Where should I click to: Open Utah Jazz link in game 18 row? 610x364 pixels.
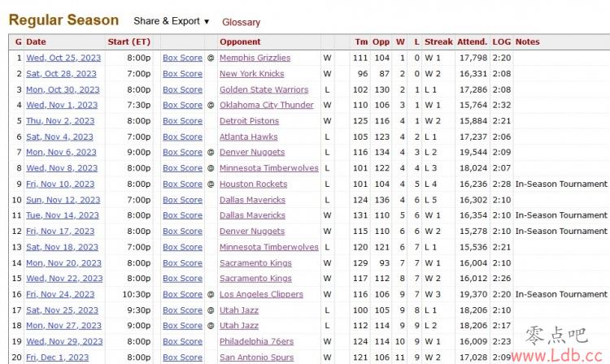(239, 326)
